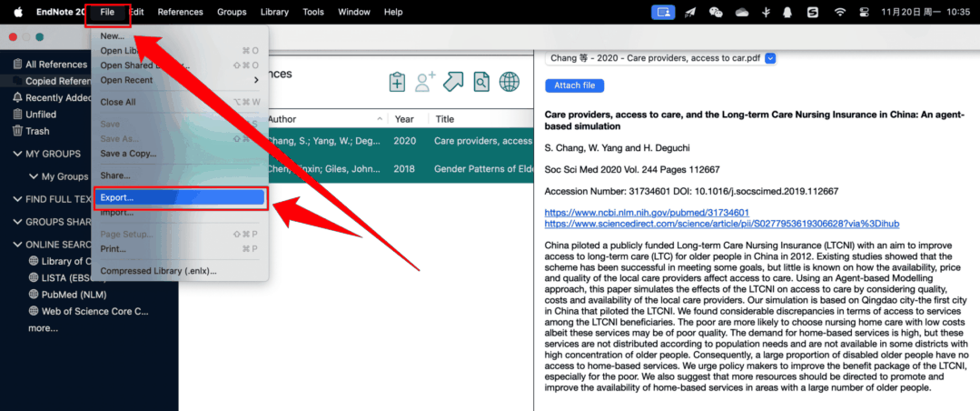
Task: Open Wi-Fi status in the menu bar
Action: [839, 12]
